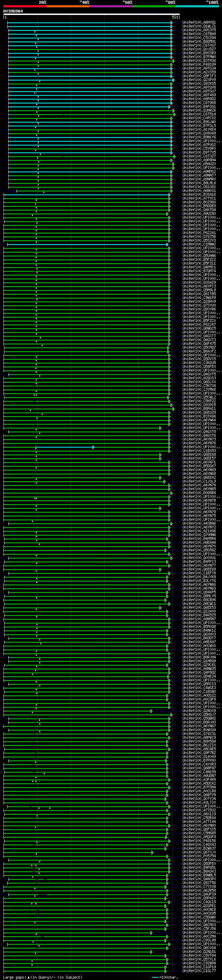Open UniRef100_A0CNC8 hit
Screen dimensions: 222x980
point(199,910)
